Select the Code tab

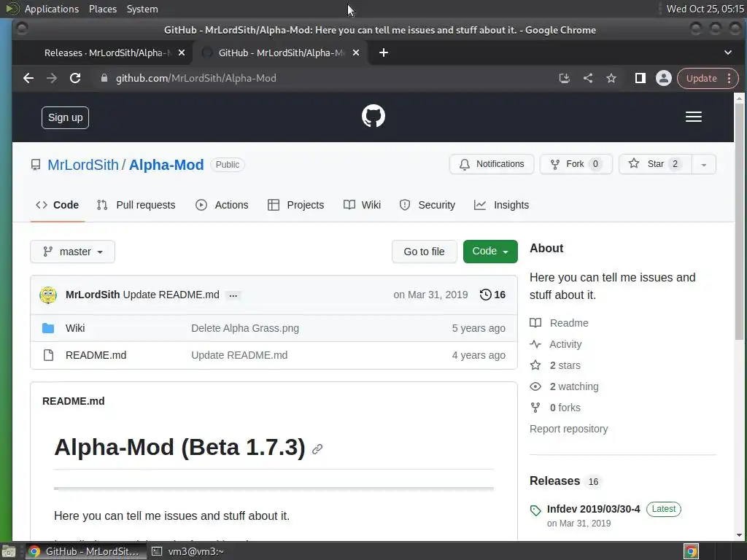tap(57, 205)
